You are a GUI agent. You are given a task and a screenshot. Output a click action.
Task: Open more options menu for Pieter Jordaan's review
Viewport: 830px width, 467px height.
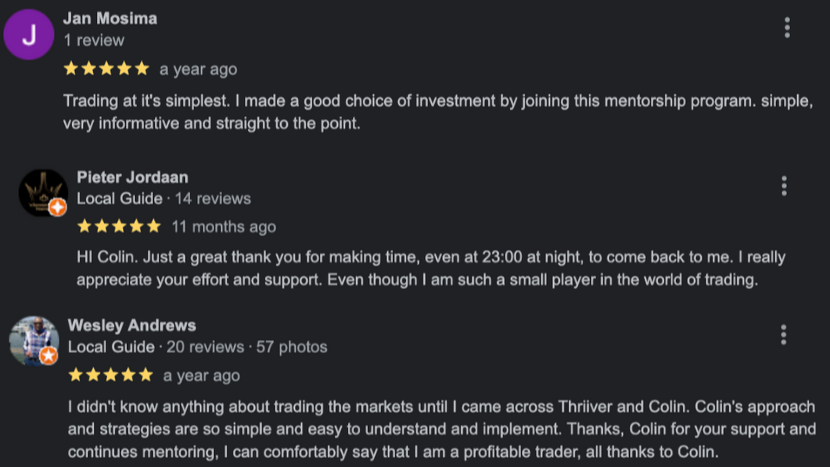784,186
